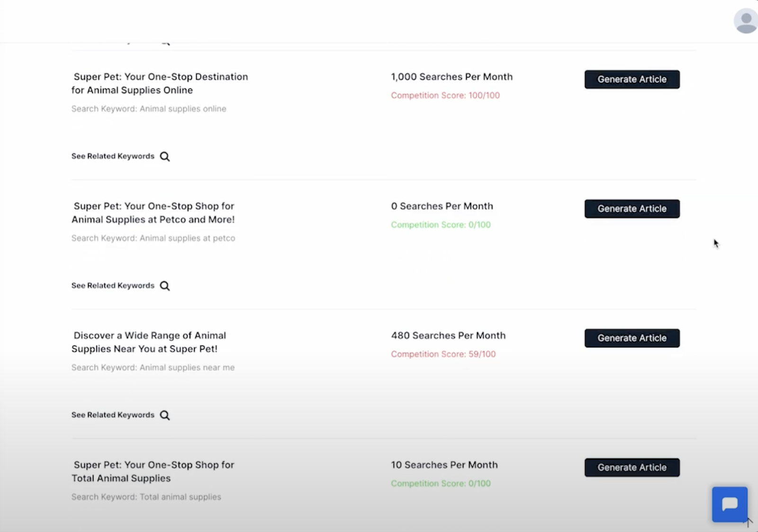Open the user profile avatar
Image resolution: width=758 pixels, height=532 pixels.
746,21
